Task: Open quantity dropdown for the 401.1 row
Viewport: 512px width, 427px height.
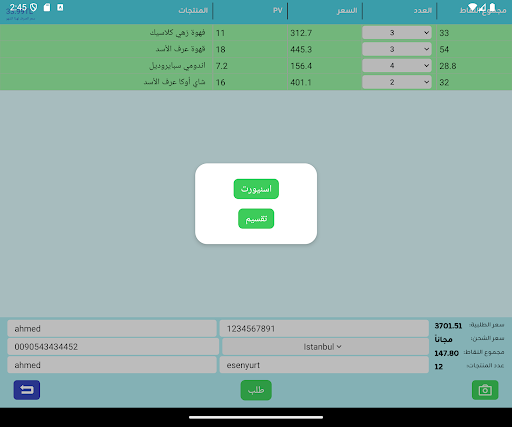Action: click(397, 82)
